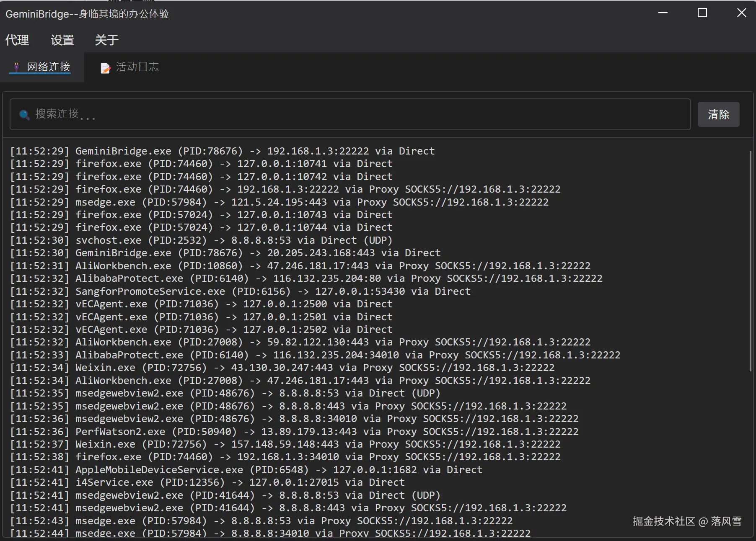Select the firefox.exe 127.0.0.1:10741 log line
The image size is (756, 541).
point(202,164)
